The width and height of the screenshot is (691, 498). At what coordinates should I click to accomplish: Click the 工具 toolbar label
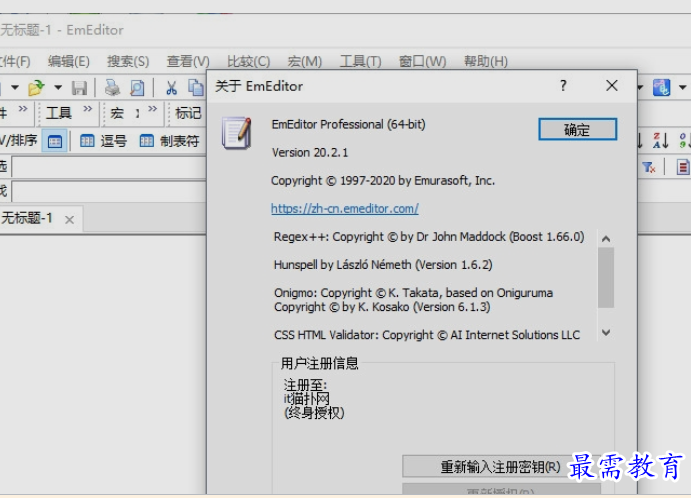tap(59, 113)
